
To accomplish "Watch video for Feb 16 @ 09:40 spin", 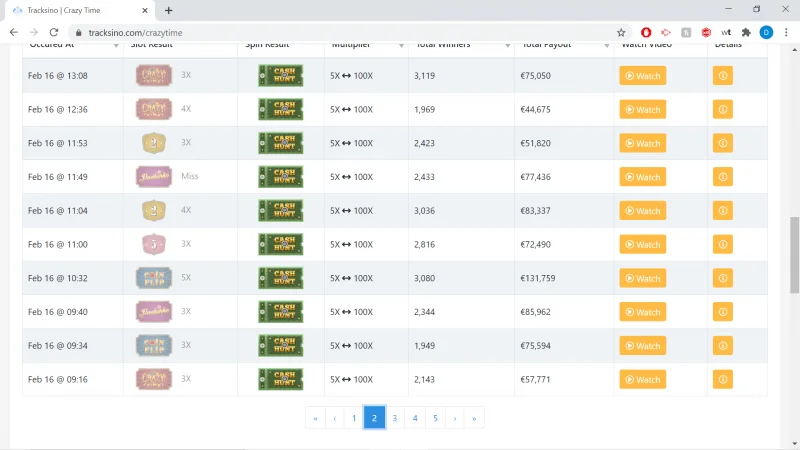I will [x=643, y=312].
